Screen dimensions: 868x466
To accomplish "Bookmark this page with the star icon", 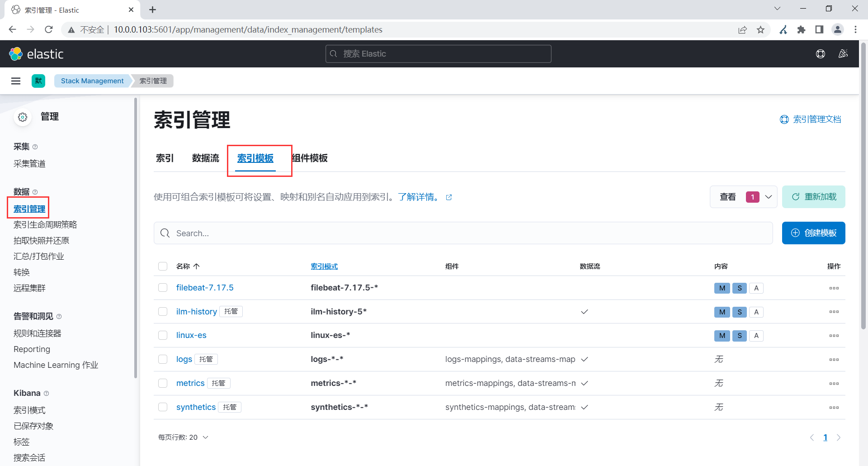I will 761,29.
